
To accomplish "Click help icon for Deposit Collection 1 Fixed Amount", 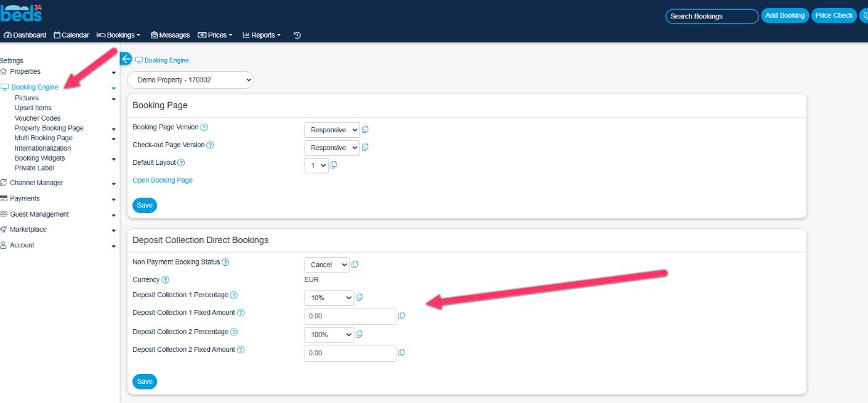I will point(241,313).
